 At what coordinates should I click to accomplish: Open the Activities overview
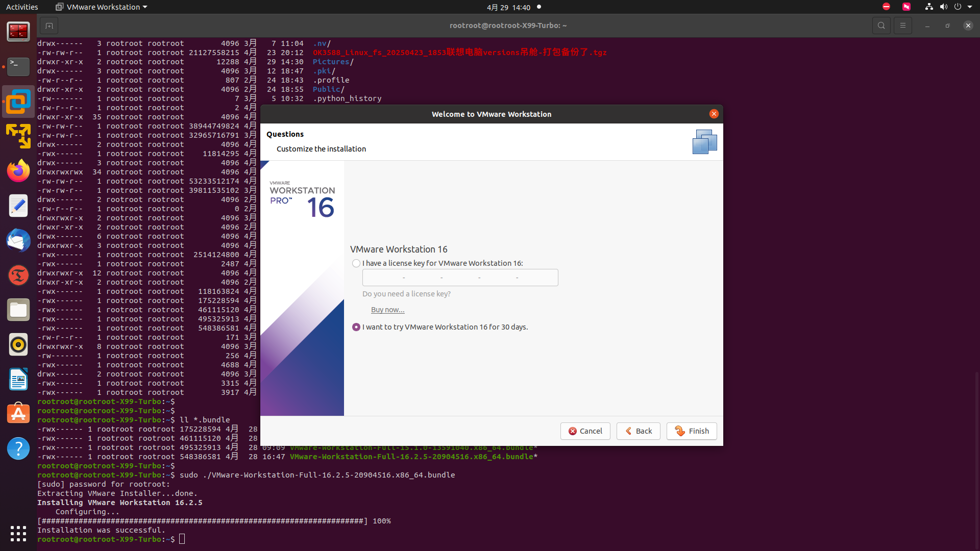point(22,7)
